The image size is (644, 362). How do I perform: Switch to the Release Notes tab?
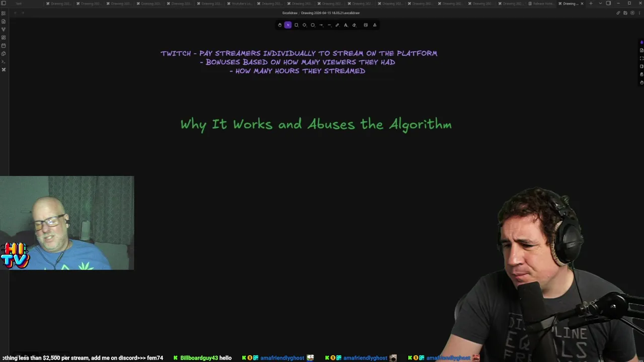click(x=541, y=4)
